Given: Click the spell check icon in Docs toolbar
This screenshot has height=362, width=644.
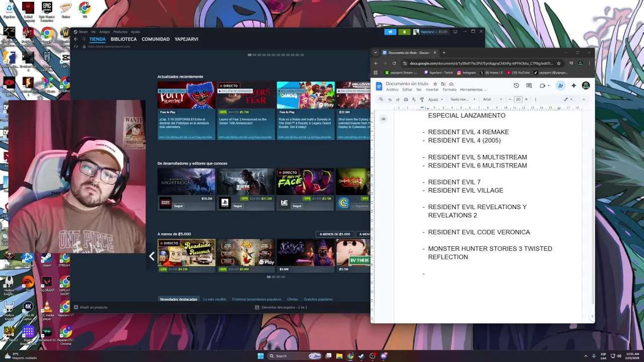Looking at the screenshot, I should [414, 100].
